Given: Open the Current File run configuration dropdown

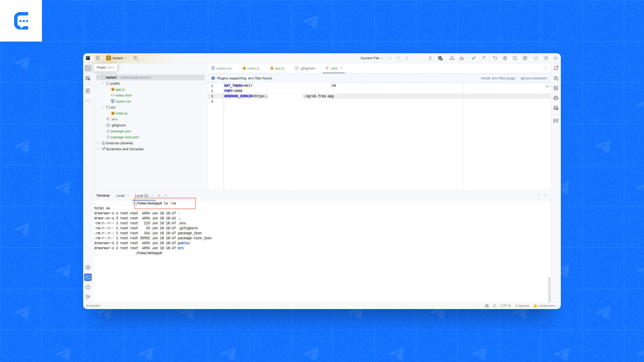Looking at the screenshot, I should coord(372,58).
